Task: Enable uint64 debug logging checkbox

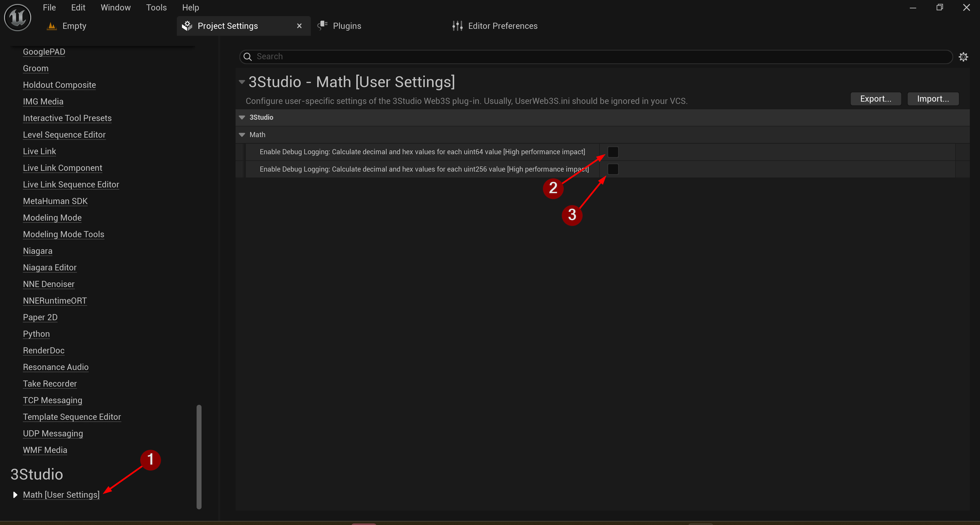Action: click(x=613, y=152)
